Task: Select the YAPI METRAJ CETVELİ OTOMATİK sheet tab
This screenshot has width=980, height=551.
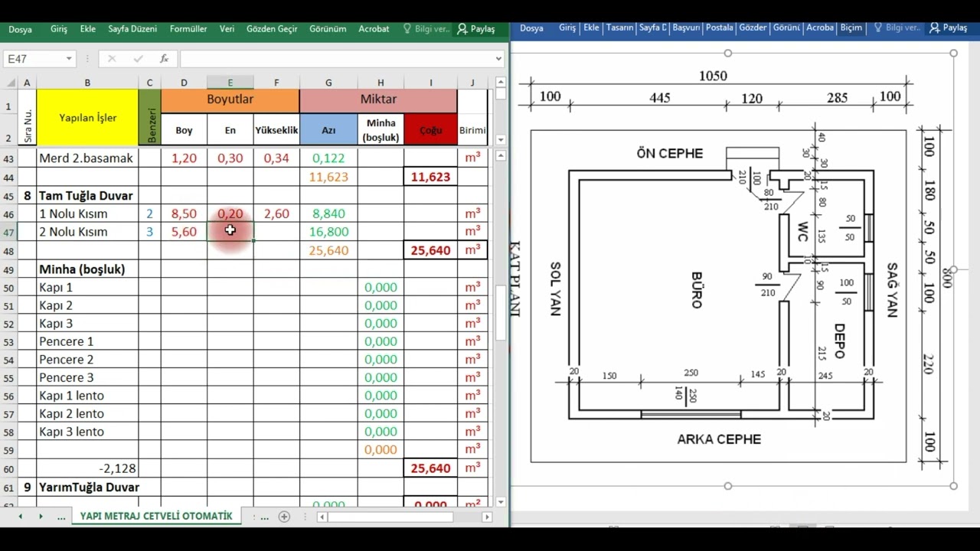Action: tap(156, 517)
